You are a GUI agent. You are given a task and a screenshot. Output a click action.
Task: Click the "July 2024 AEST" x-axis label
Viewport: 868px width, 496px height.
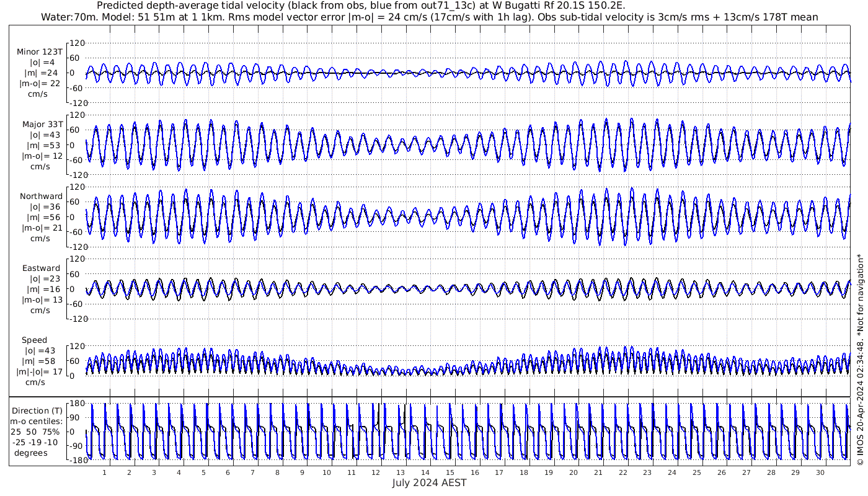coord(429,482)
